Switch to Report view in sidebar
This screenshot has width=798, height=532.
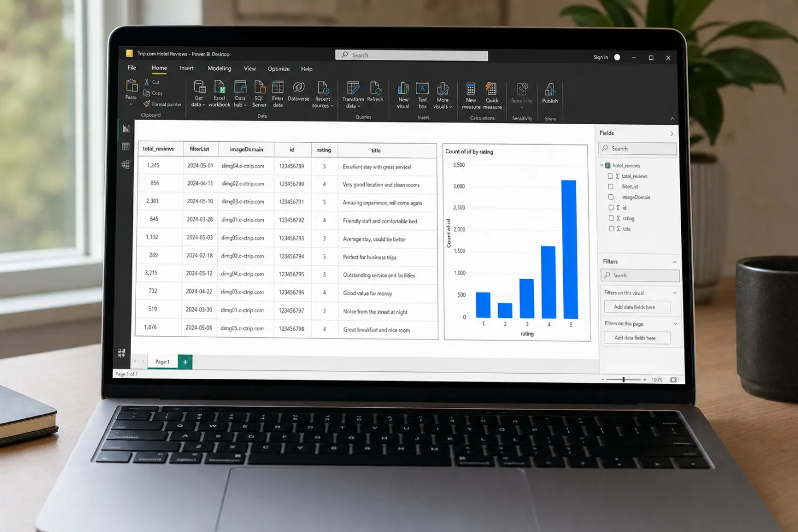coord(126,129)
